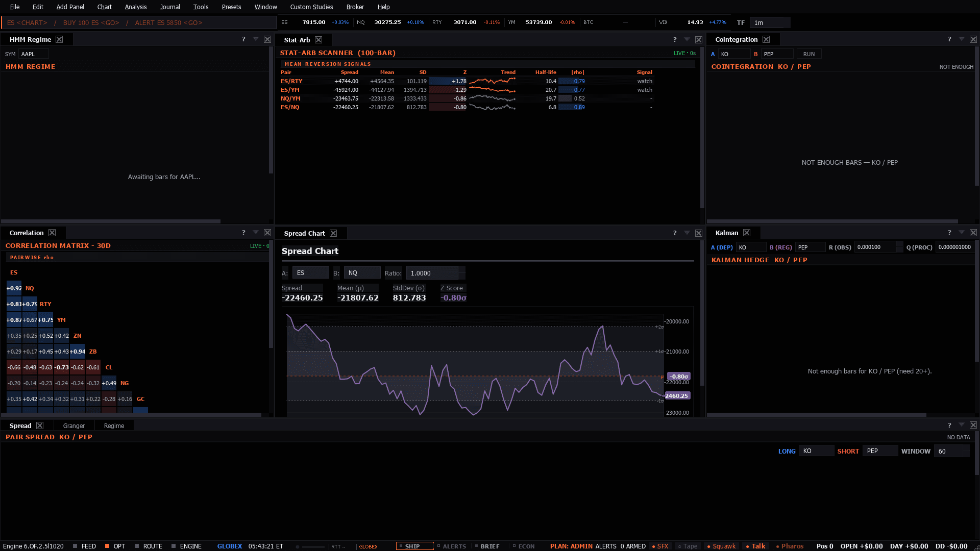980x551 pixels.
Task: Open Stat-Arb panel dropdown arrow menu
Action: (687, 39)
